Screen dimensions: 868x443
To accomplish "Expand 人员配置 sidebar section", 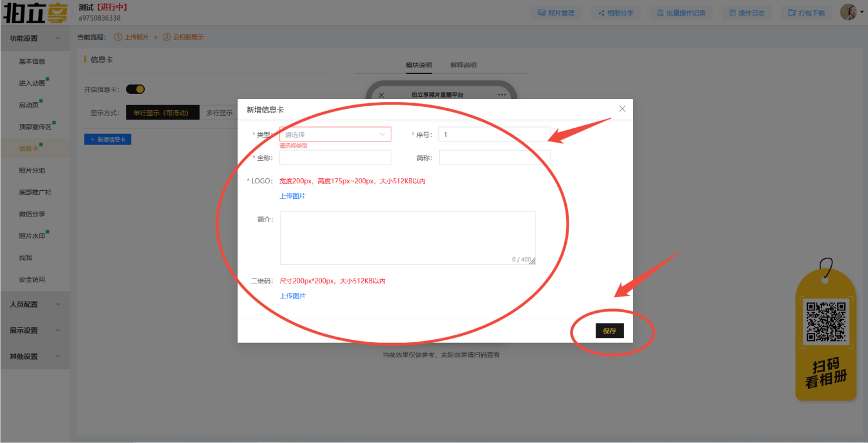I will [x=34, y=304].
